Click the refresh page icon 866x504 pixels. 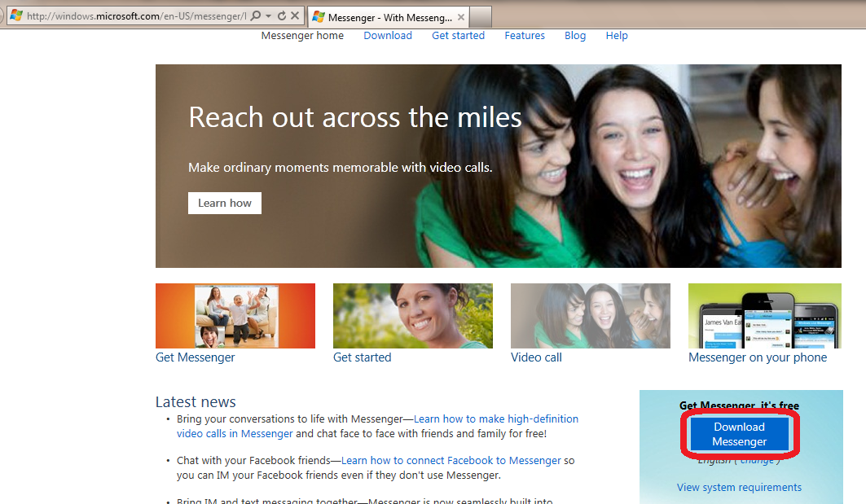(x=282, y=16)
